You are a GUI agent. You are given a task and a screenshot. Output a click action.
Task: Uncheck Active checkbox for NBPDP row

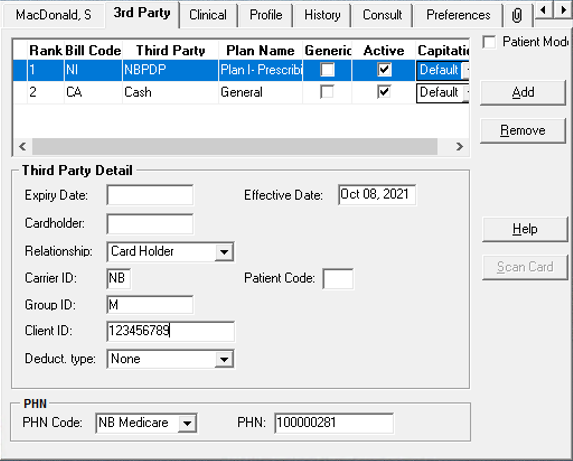click(384, 69)
